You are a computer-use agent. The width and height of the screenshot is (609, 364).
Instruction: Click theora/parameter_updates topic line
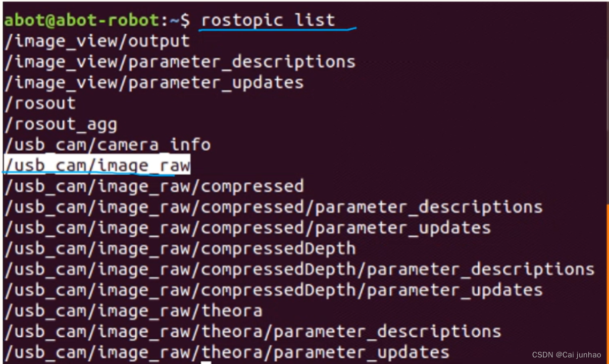227,352
